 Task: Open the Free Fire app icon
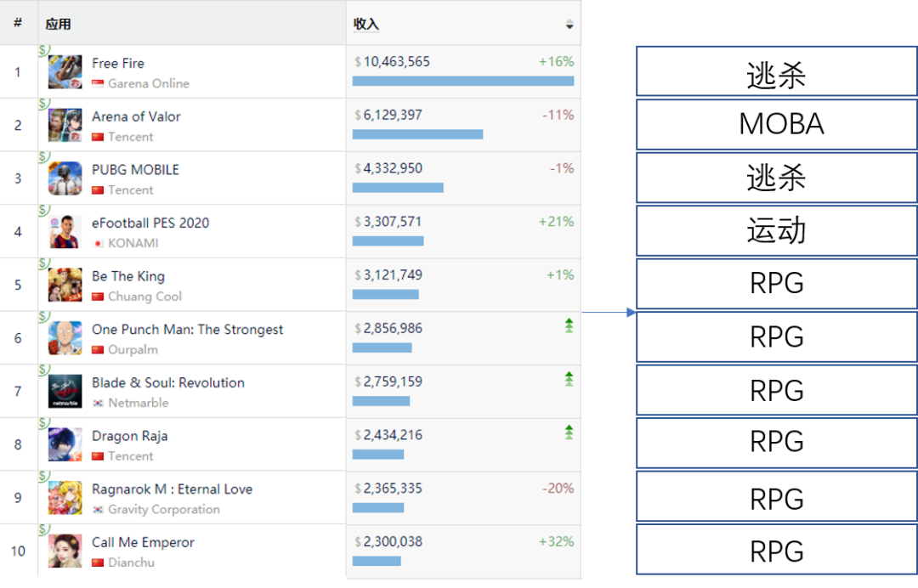pyautogui.click(x=65, y=72)
